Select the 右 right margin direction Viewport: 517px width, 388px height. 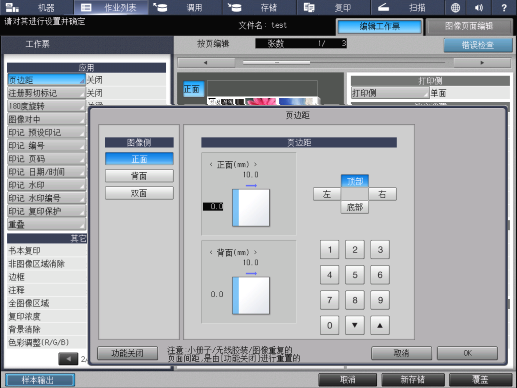pos(382,194)
